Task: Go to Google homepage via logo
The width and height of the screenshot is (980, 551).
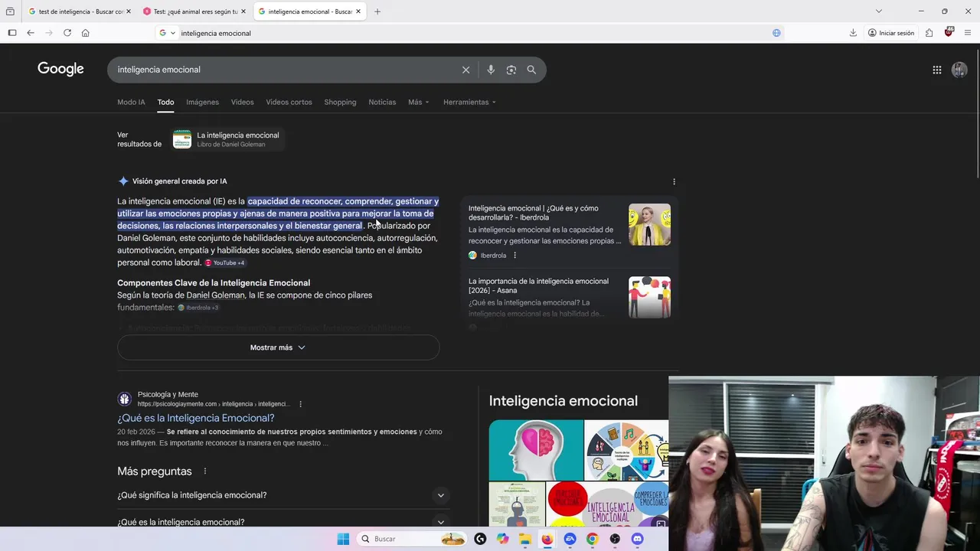Action: [60, 69]
